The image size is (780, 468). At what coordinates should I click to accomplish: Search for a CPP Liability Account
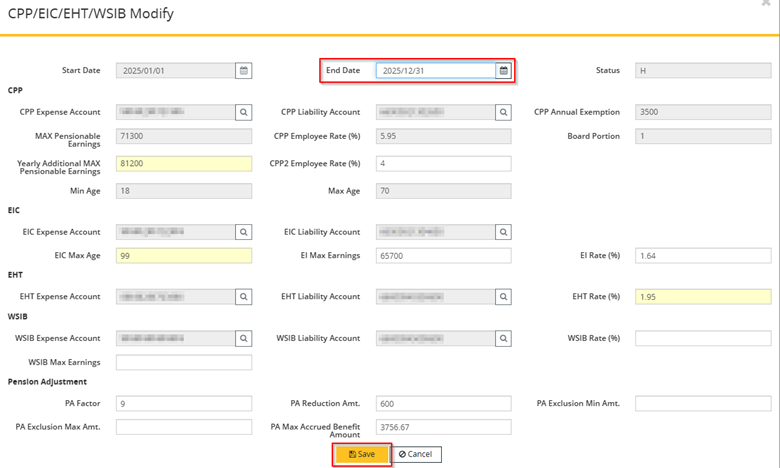[x=503, y=112]
